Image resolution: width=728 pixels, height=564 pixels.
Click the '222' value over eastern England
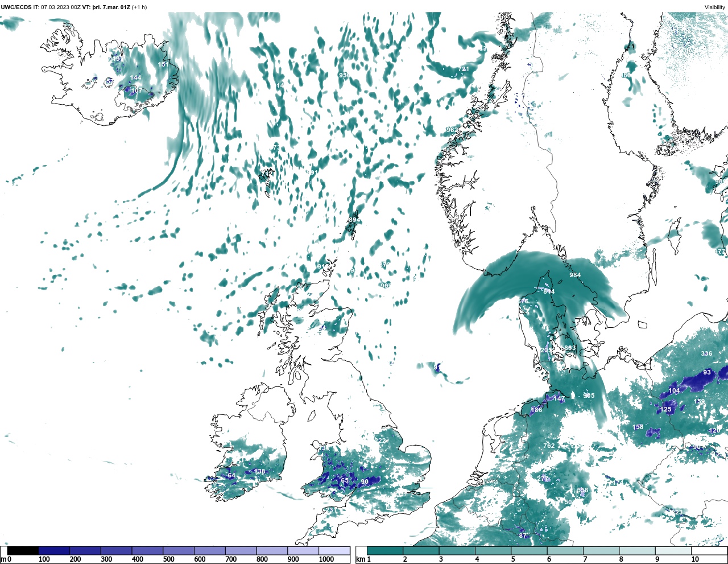click(381, 441)
